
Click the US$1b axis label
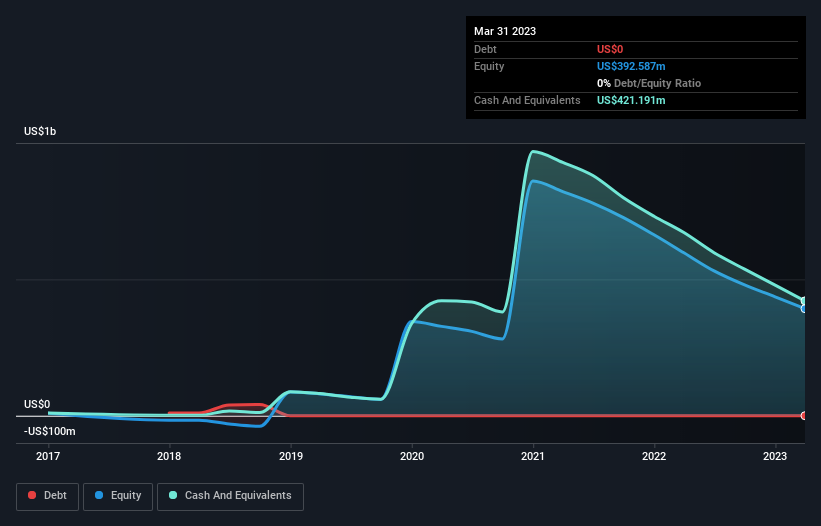(40, 131)
